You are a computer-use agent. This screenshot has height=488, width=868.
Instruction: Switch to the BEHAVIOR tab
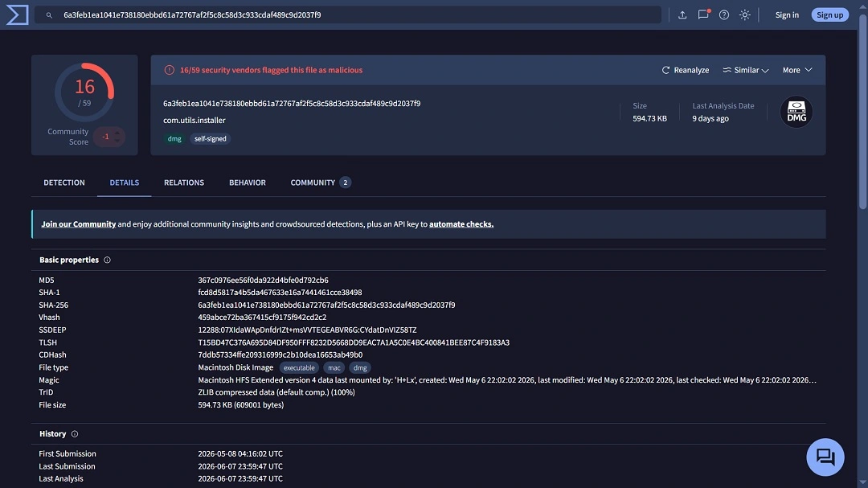pos(248,182)
